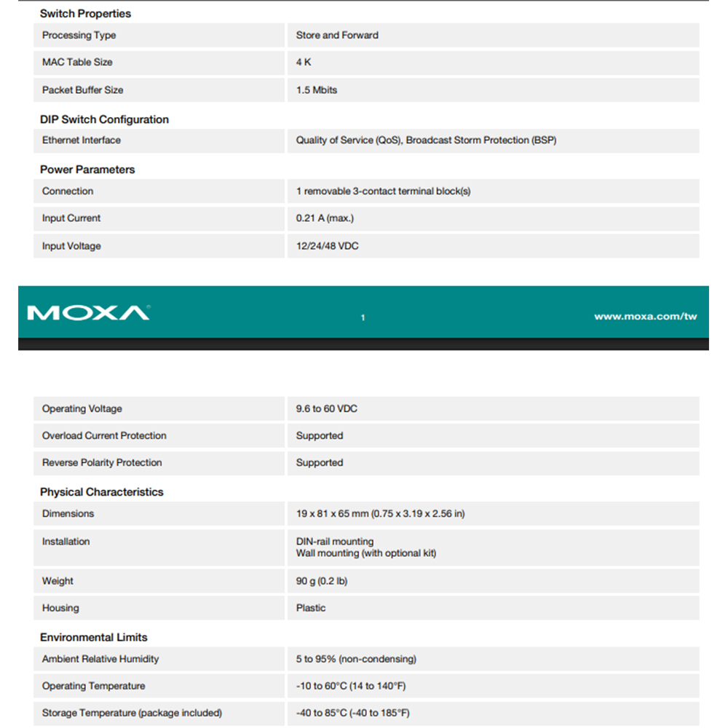Select the Environmental Limits heading
Screen dimensions: 728x728
93,637
